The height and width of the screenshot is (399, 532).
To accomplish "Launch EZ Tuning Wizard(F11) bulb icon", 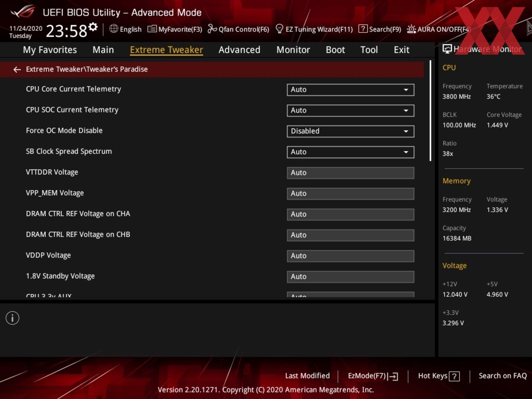I will pyautogui.click(x=279, y=29).
